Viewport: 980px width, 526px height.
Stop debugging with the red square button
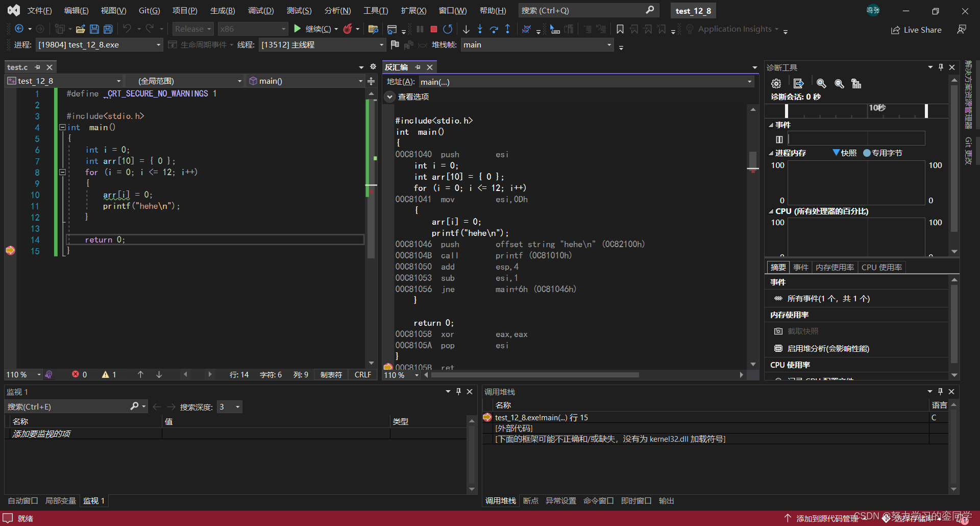coord(433,30)
